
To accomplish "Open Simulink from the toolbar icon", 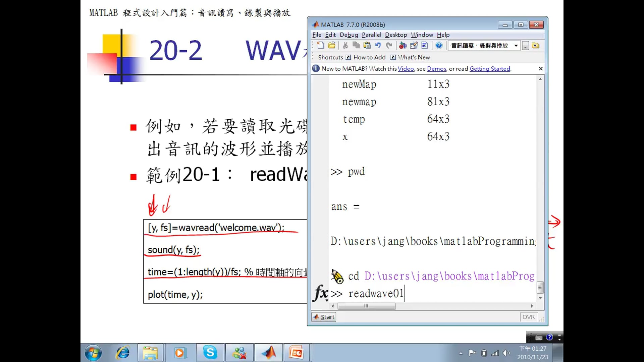I will [x=403, y=45].
